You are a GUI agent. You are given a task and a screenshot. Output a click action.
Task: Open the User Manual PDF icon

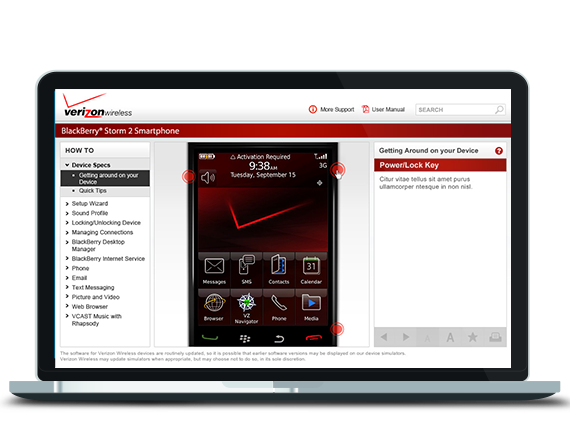point(365,109)
